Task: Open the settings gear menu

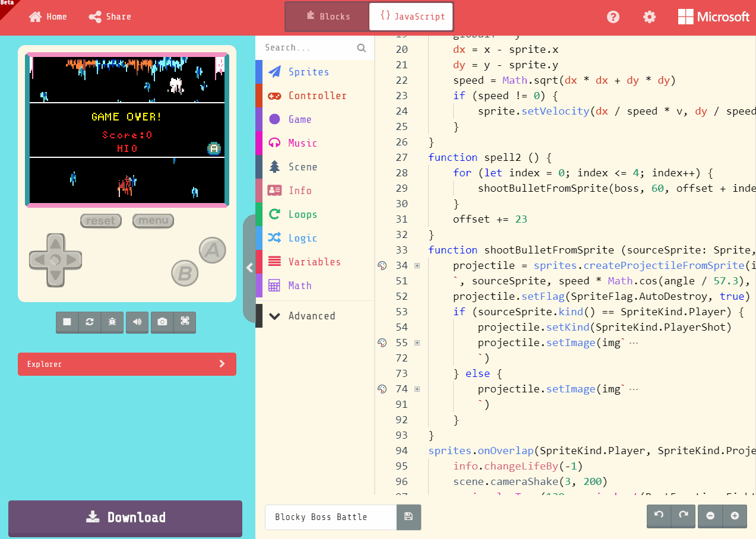Action: tap(650, 17)
